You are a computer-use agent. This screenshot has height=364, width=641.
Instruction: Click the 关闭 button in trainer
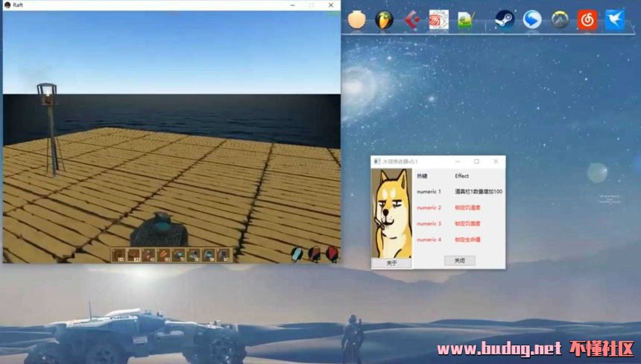pos(460,261)
